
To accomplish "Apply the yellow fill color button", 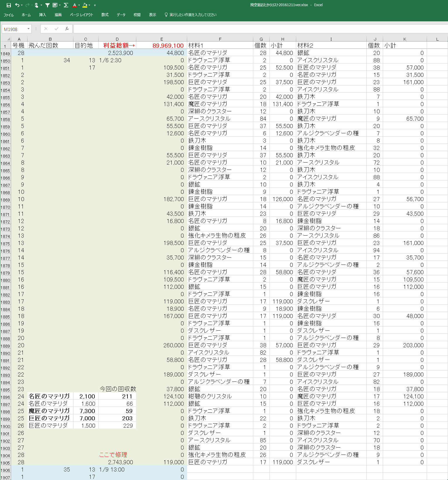I will coord(85,5).
